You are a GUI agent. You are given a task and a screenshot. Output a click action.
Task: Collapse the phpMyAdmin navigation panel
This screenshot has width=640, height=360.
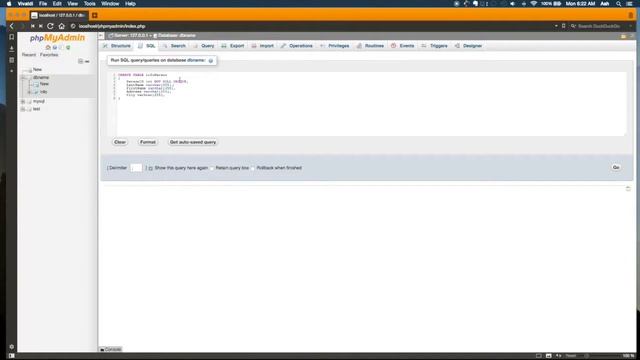pos(101,36)
